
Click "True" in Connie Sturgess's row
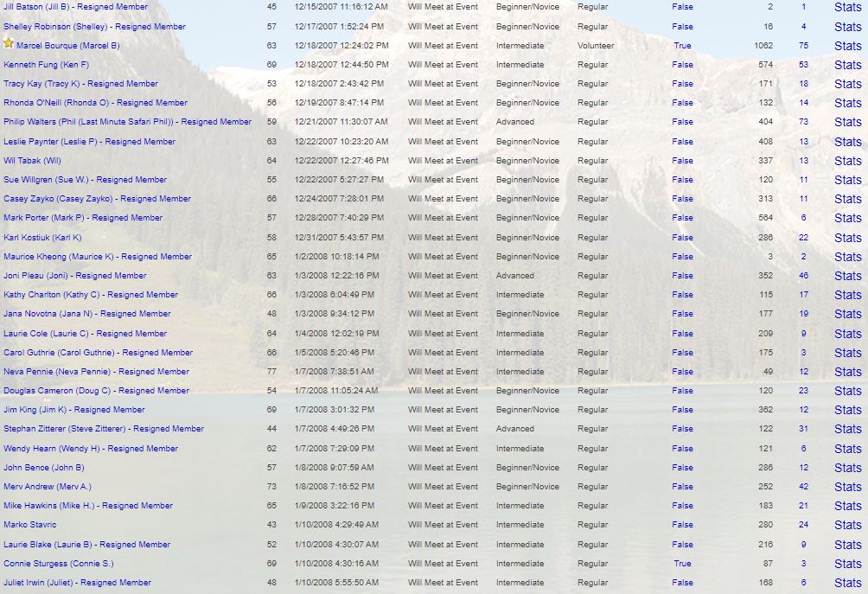click(682, 564)
